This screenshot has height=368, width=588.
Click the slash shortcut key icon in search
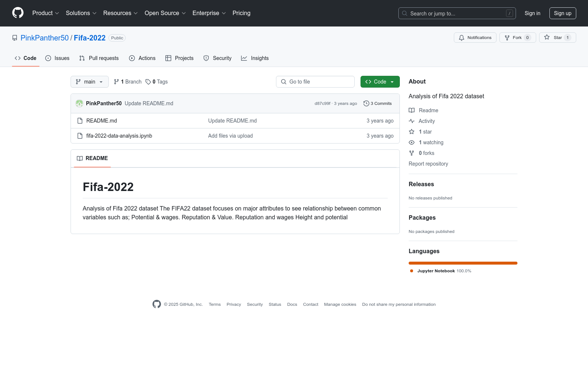(x=509, y=13)
